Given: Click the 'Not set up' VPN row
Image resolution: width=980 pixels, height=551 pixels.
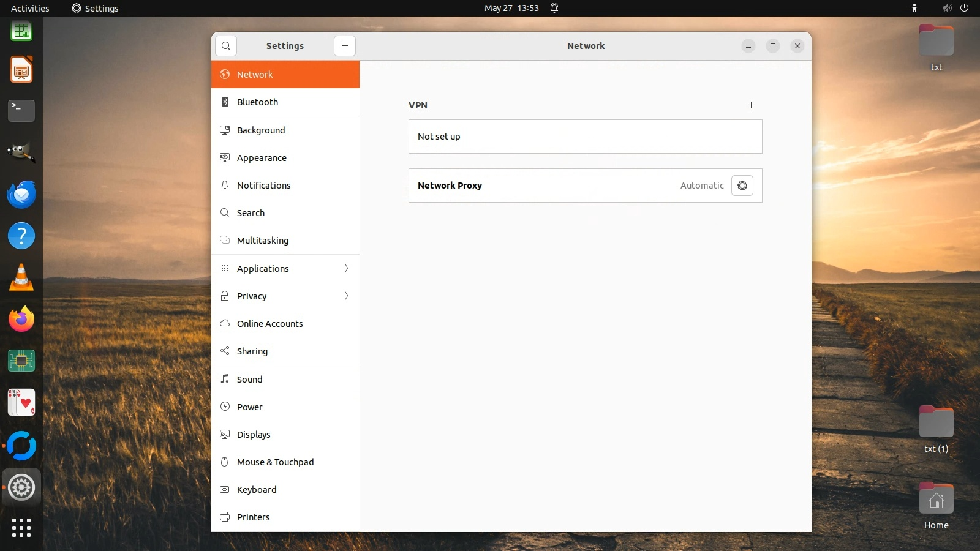Looking at the screenshot, I should tap(585, 137).
